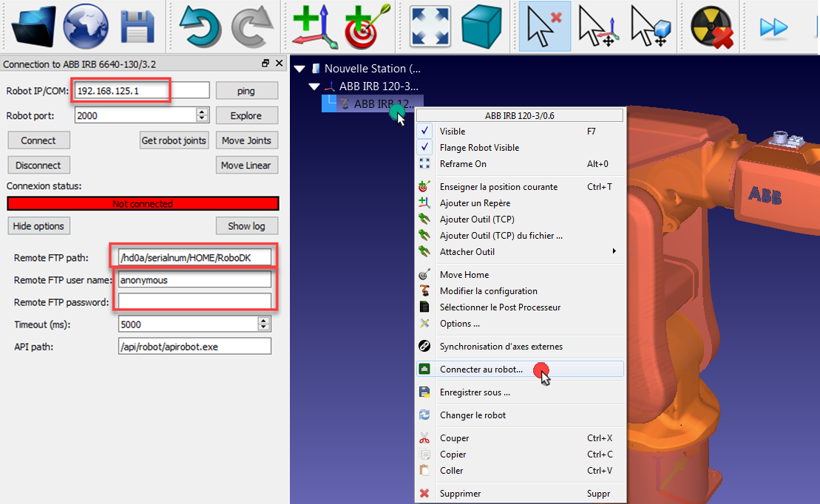Choose Copier from the context menu
820x504 pixels.
[521, 454]
